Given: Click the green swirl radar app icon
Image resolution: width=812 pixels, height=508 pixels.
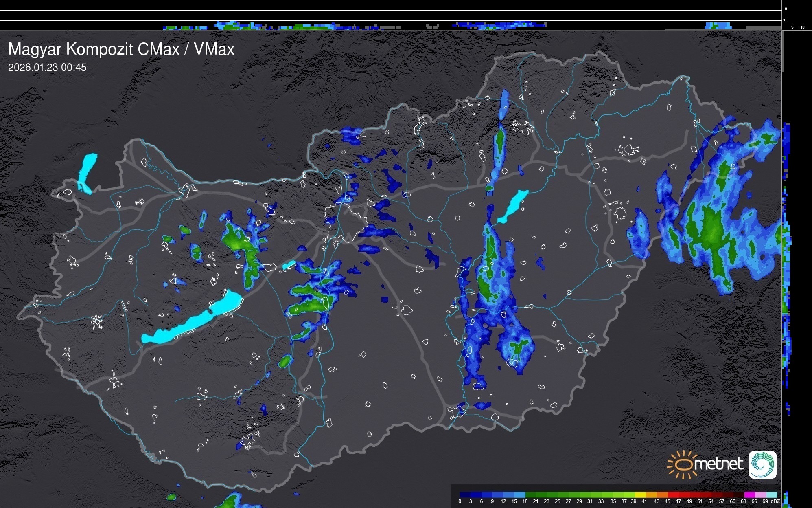Looking at the screenshot, I should click(763, 464).
